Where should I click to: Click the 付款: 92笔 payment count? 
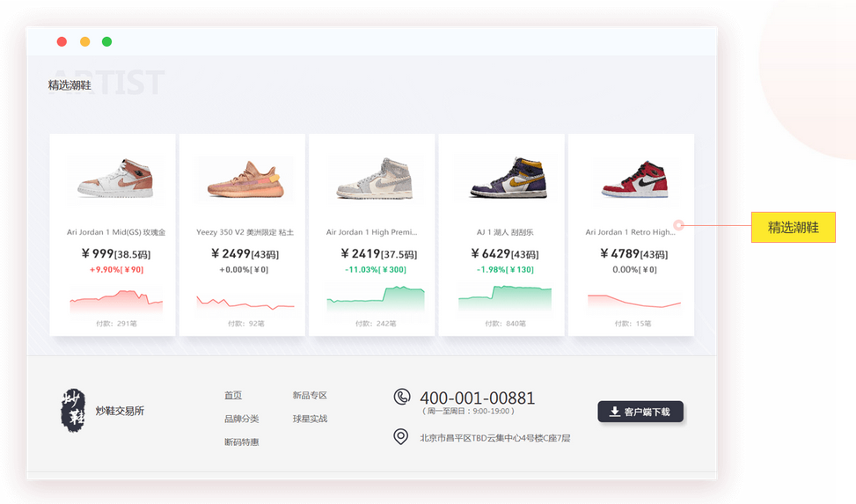[245, 324]
